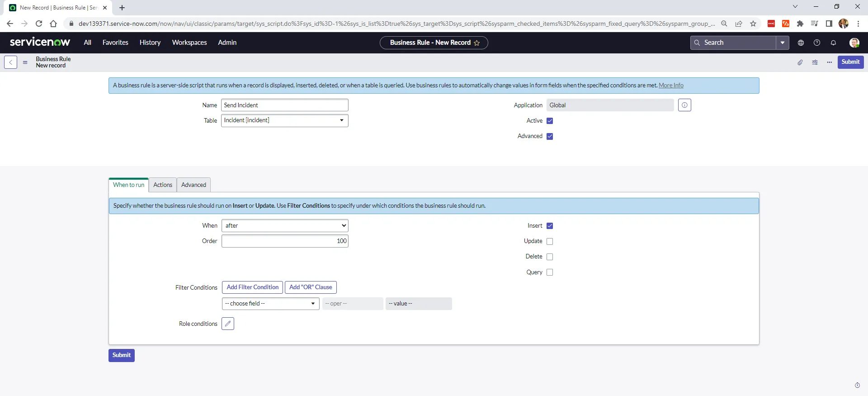Select the When to run tab
Screen dimensions: 868x396
point(129,185)
